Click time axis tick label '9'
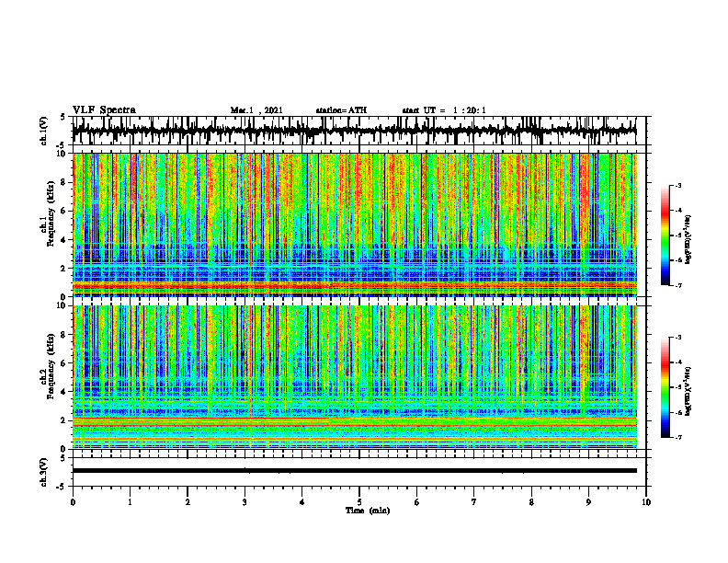The image size is (728, 563). point(588,502)
